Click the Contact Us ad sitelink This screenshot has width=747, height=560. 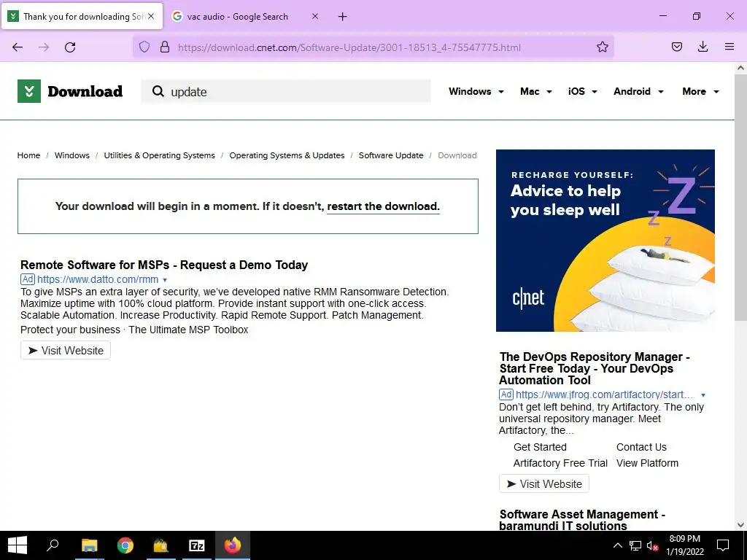pos(641,447)
